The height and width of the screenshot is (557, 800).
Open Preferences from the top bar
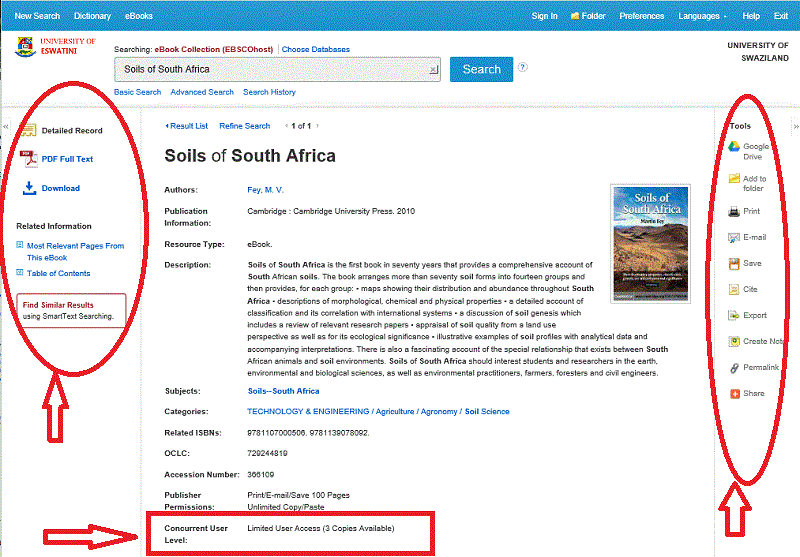click(x=642, y=16)
